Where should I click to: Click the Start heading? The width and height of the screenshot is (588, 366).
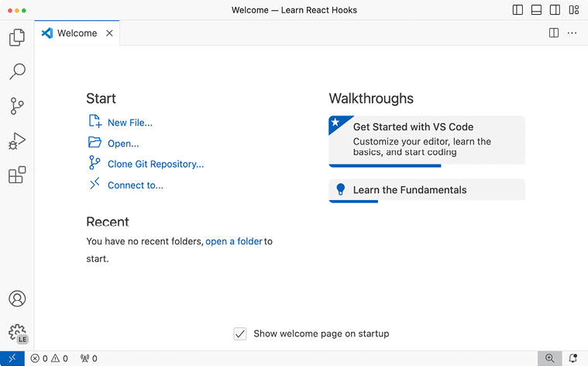click(101, 98)
